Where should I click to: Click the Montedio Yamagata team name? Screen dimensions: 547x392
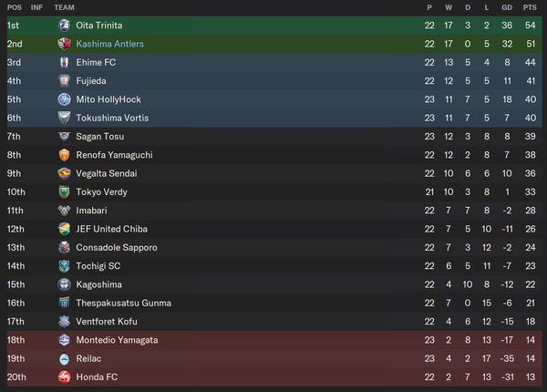tap(117, 340)
